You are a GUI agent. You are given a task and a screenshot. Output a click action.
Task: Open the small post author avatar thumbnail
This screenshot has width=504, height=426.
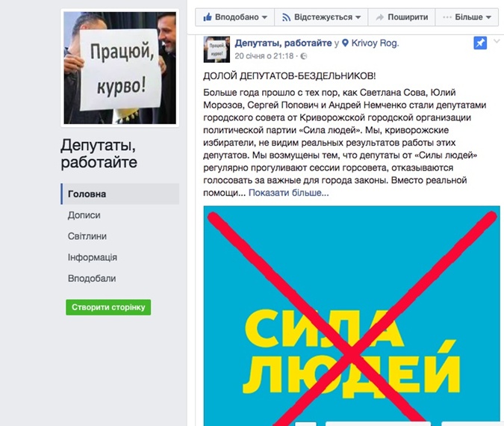click(x=217, y=49)
